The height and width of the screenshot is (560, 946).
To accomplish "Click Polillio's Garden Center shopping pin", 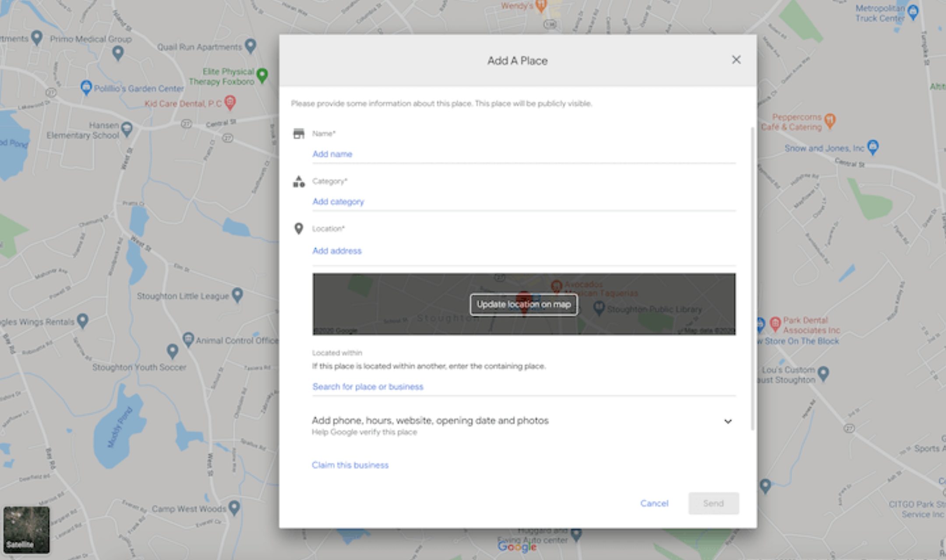I will click(86, 87).
